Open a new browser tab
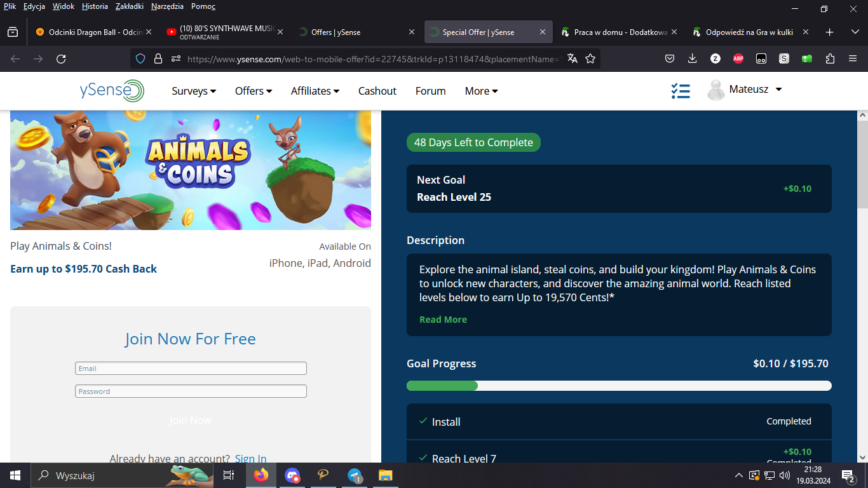 (x=829, y=32)
